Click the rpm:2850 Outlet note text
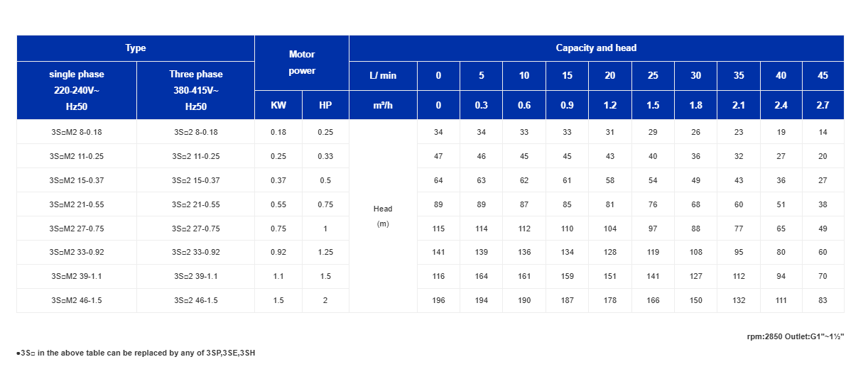 coord(796,336)
